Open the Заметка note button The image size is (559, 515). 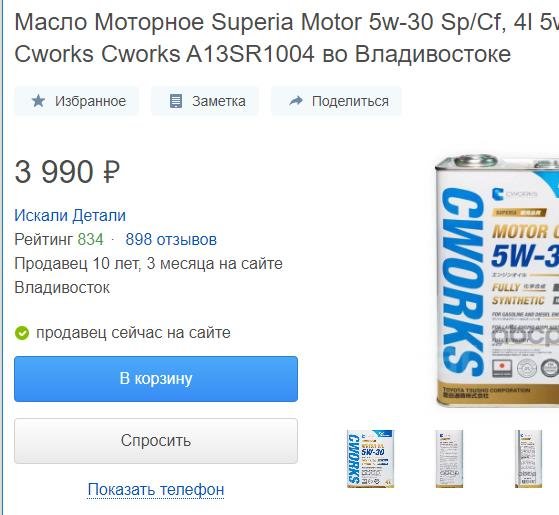(x=205, y=101)
